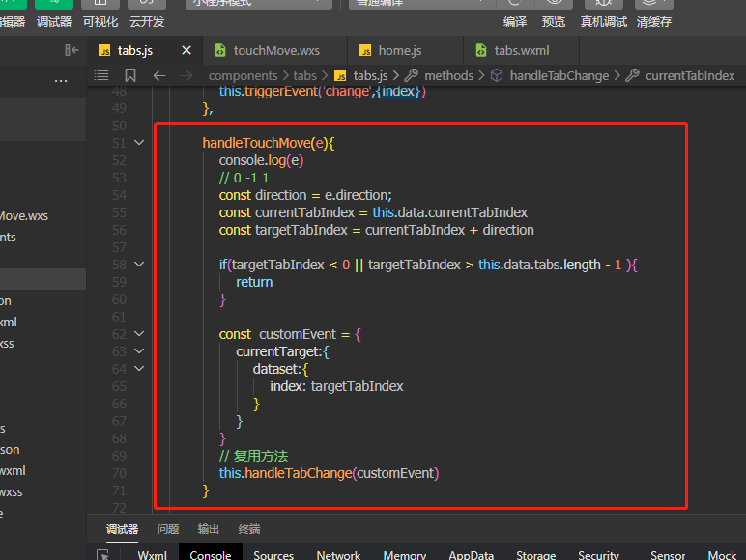
Task: Switch to the Network devtools tab
Action: click(338, 555)
